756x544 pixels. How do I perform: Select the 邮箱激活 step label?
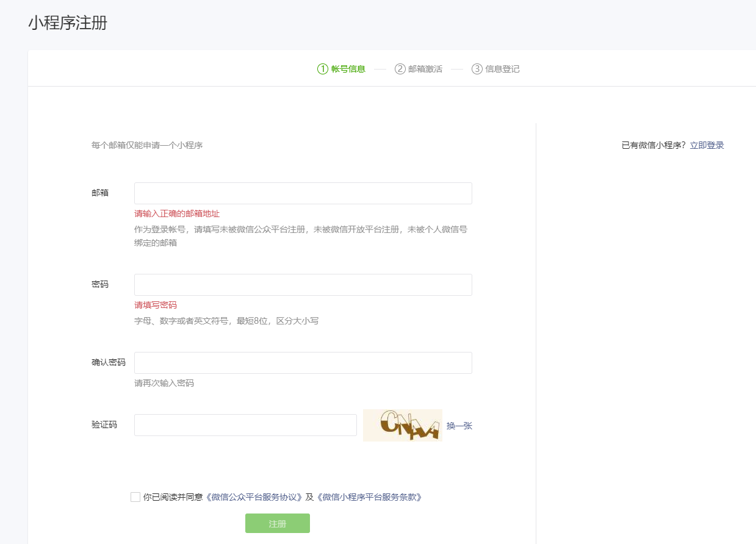(x=425, y=69)
